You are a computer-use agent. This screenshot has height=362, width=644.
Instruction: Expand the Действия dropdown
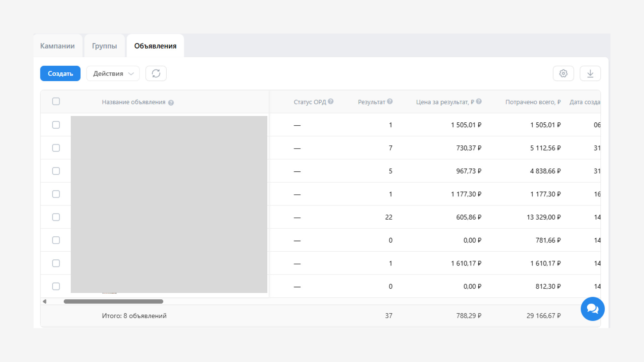pos(113,73)
